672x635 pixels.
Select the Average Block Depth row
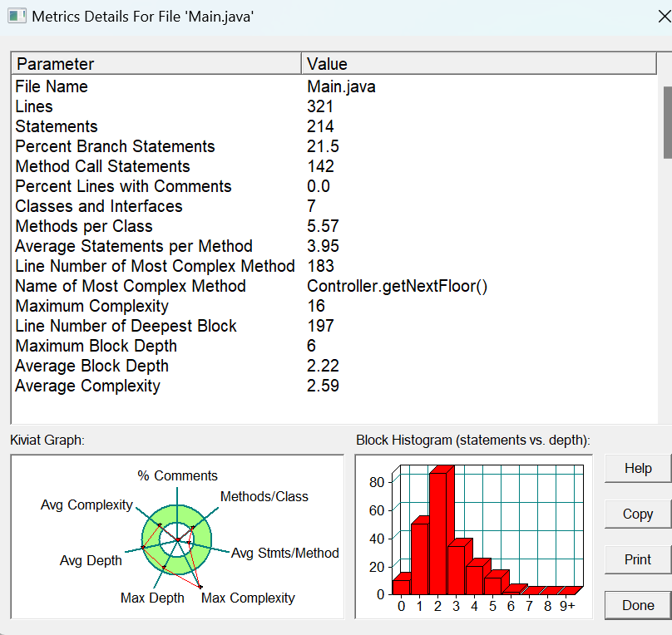point(334,366)
